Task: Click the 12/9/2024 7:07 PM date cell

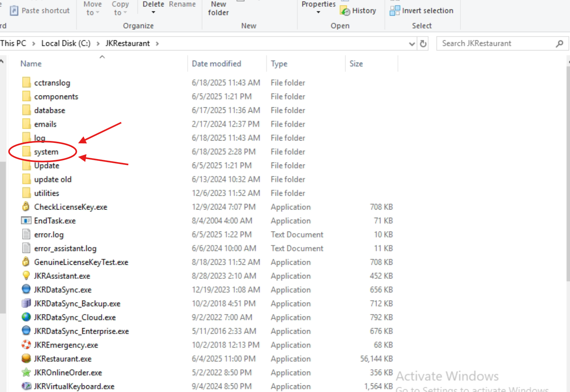Action: tap(224, 207)
